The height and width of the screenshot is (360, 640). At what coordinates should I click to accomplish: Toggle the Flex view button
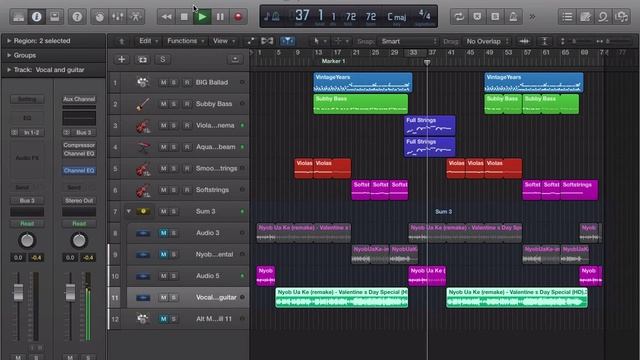coord(267,41)
